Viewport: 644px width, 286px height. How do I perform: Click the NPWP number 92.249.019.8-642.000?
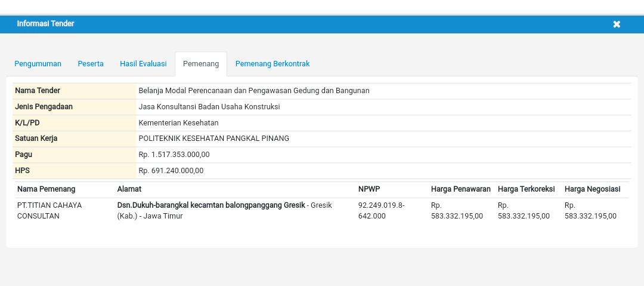point(382,210)
